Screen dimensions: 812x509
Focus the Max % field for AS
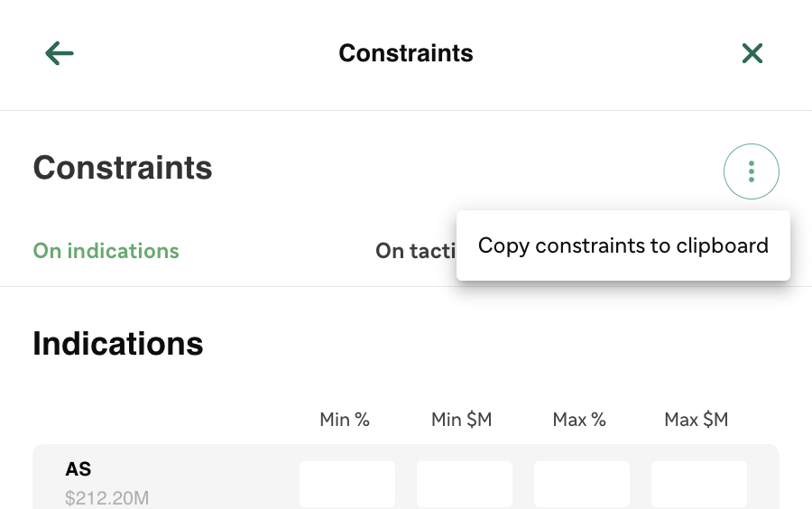[582, 484]
